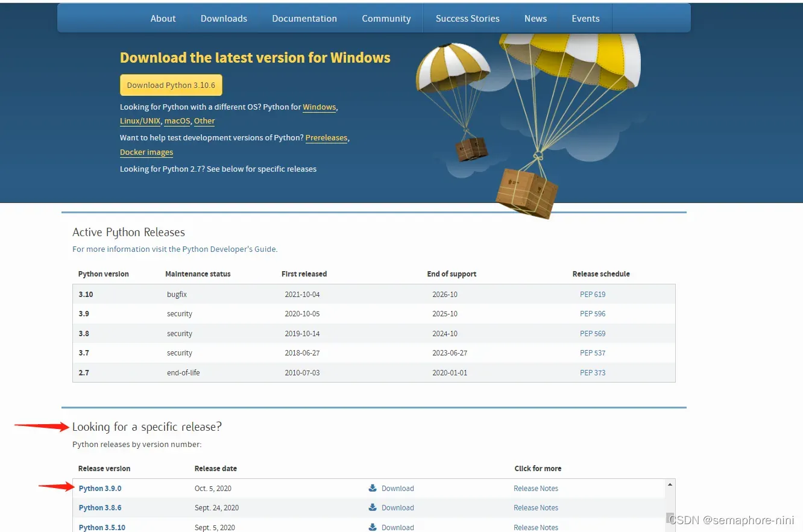Select version 3.7 in active releases table
The height and width of the screenshot is (532, 803).
84,353
